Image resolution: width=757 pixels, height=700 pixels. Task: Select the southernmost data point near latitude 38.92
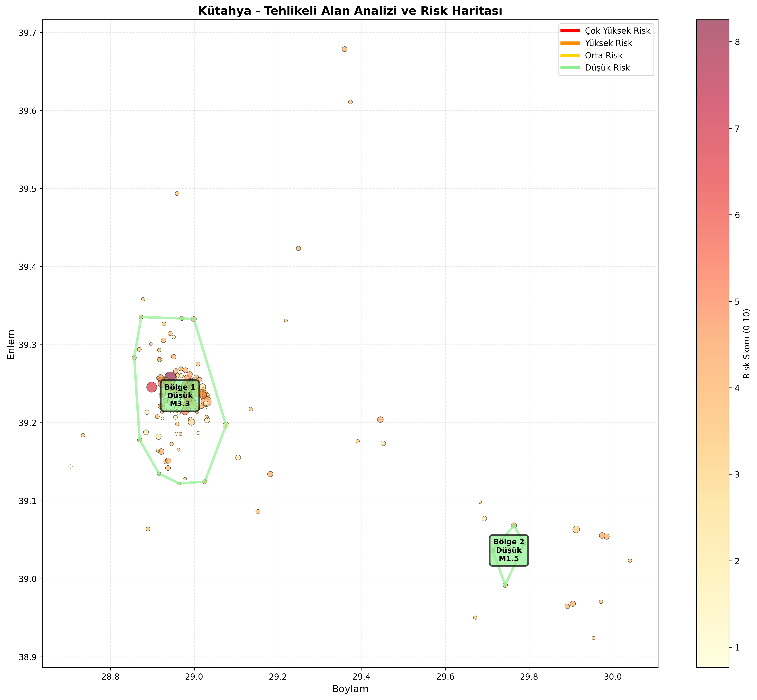tap(593, 638)
